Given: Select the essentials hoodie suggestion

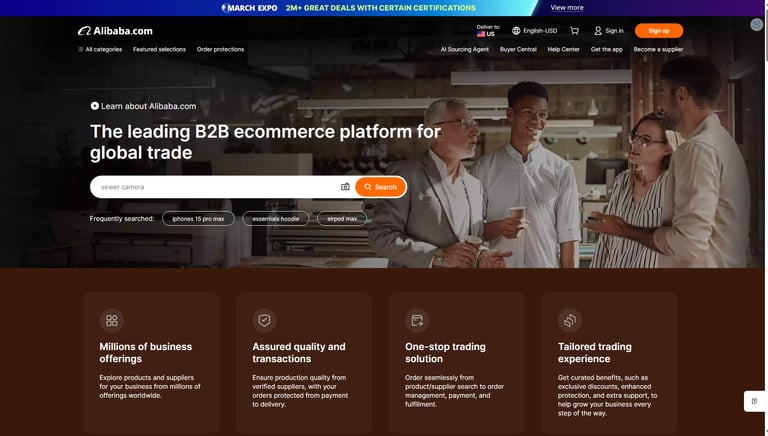Looking at the screenshot, I should (x=276, y=218).
